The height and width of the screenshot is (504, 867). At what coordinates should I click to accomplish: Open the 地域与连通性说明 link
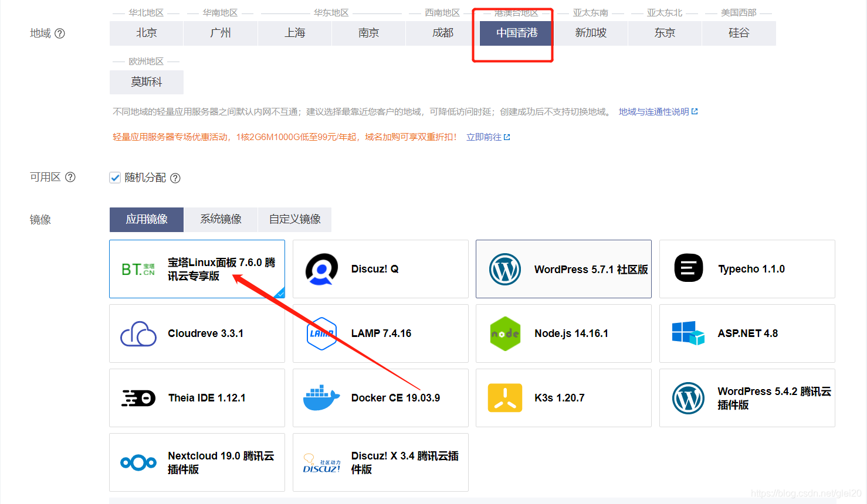point(654,111)
